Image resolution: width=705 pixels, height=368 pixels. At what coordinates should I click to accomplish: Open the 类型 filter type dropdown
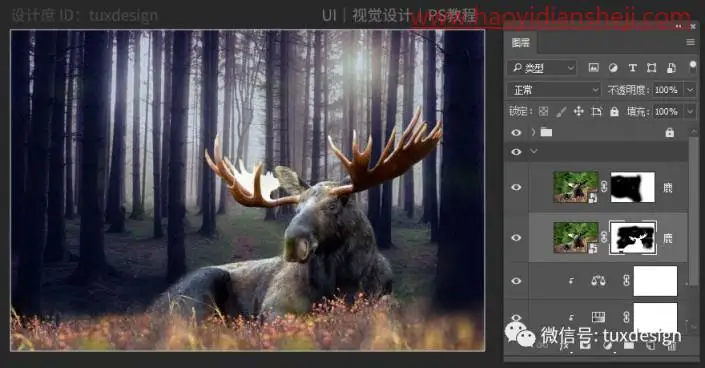tap(542, 68)
